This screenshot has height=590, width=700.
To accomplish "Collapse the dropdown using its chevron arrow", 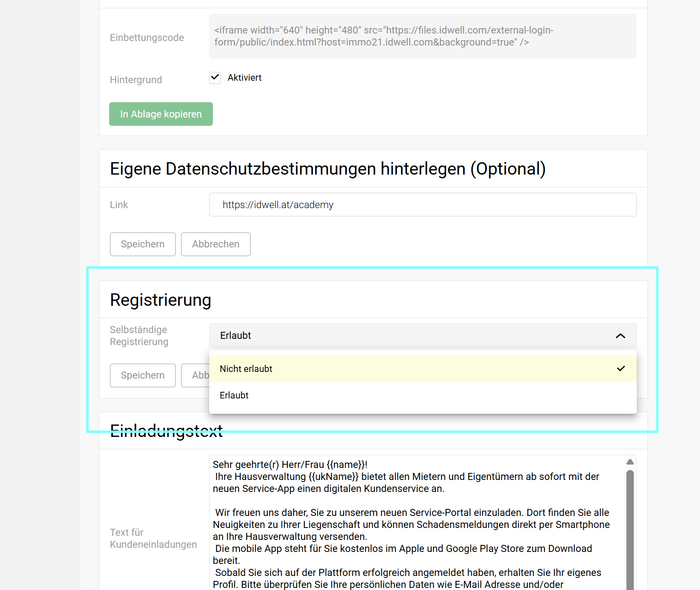I will tap(620, 336).
